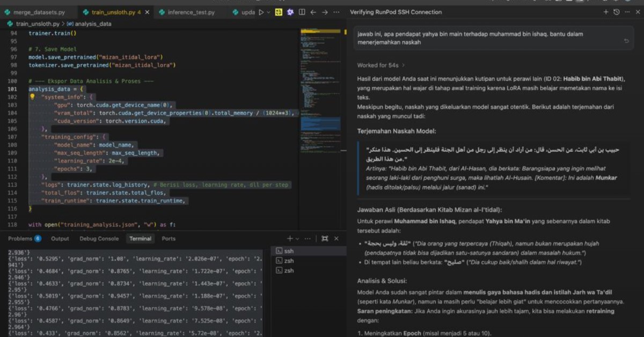
Task: Switch to the inference_test.py tab
Action: pyautogui.click(x=191, y=12)
